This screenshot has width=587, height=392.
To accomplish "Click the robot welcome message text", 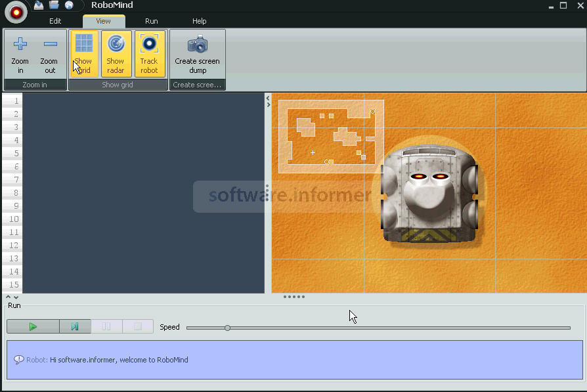I will (x=119, y=360).
